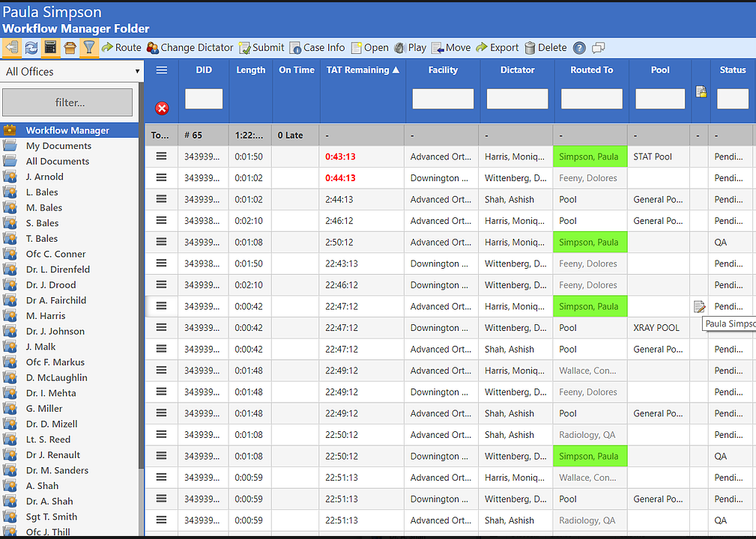Select the Route toolbar icon
Viewport: 756px width, 539px height.
(x=107, y=47)
